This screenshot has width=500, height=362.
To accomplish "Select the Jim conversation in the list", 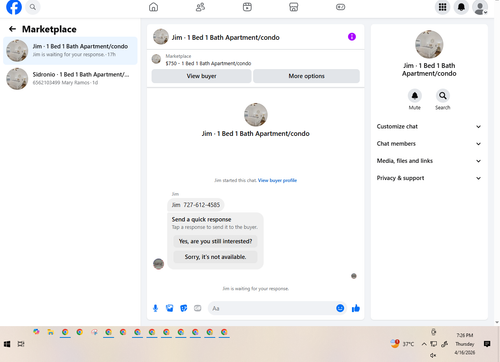I will point(70,51).
